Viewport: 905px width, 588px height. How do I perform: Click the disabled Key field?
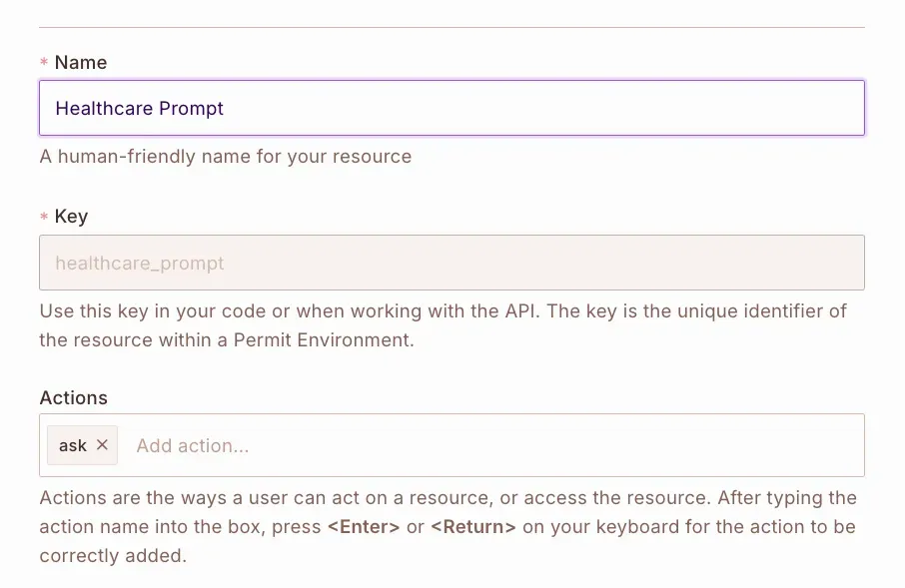[x=450, y=263]
